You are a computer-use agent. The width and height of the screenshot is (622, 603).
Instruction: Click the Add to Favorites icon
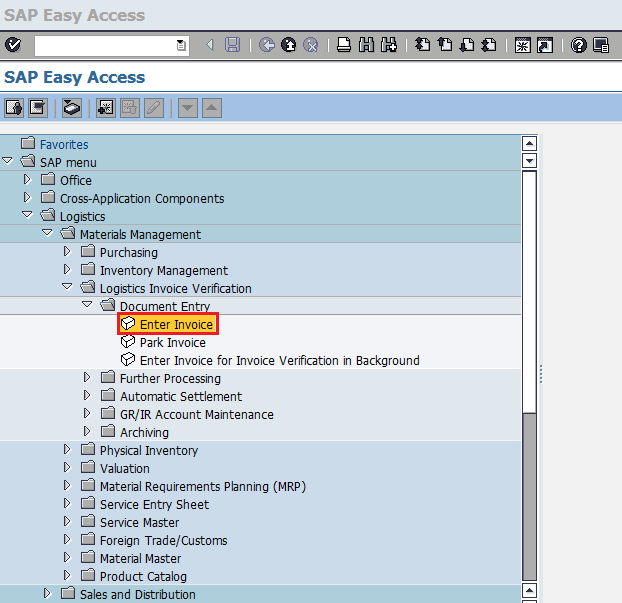pyautogui.click(x=106, y=108)
